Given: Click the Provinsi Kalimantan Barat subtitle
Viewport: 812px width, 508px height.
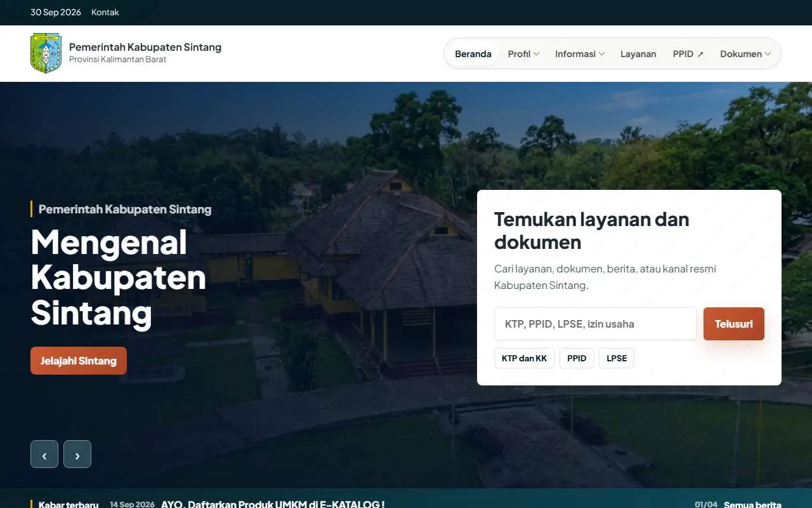Looking at the screenshot, I should pos(118,59).
